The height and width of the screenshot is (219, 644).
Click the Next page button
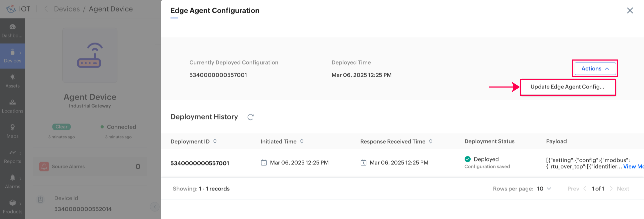click(x=622, y=188)
